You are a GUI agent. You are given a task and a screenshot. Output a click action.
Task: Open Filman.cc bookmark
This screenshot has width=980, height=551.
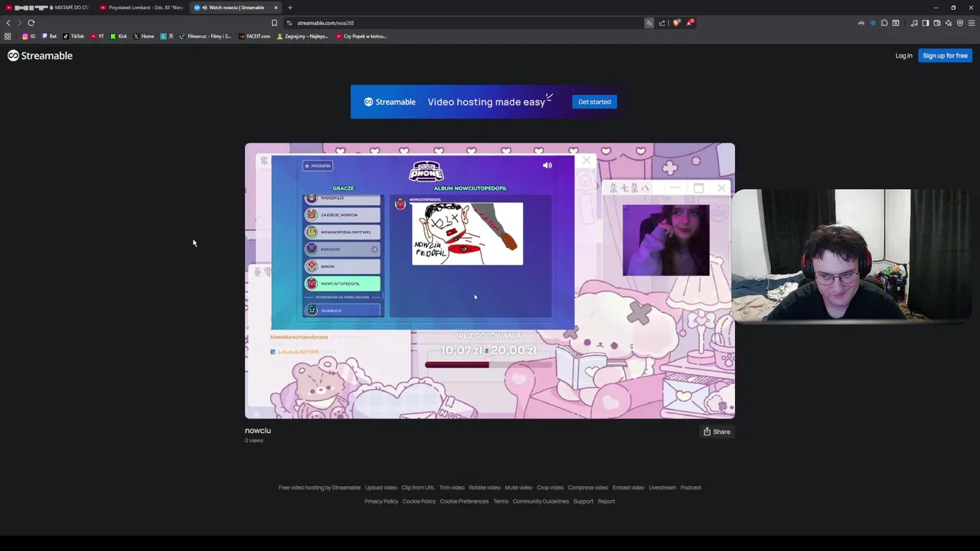point(205,36)
